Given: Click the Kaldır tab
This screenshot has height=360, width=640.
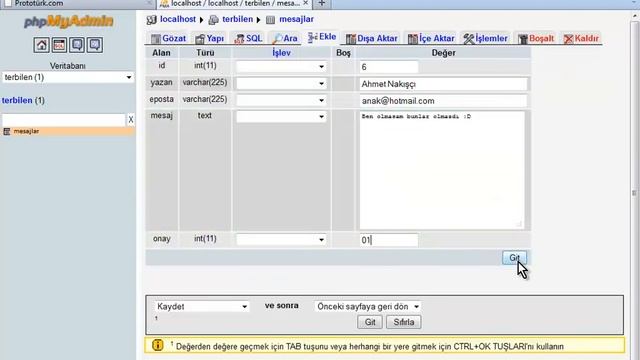Looking at the screenshot, I should (581, 38).
